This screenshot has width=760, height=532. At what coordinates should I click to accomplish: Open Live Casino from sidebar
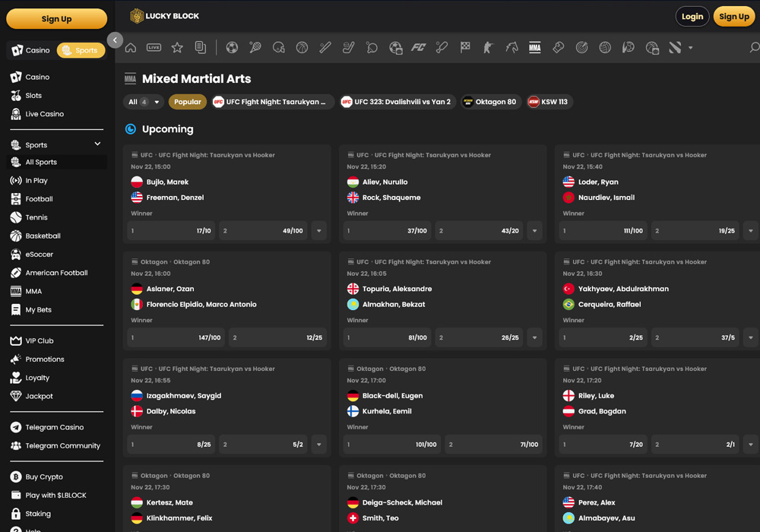click(44, 114)
